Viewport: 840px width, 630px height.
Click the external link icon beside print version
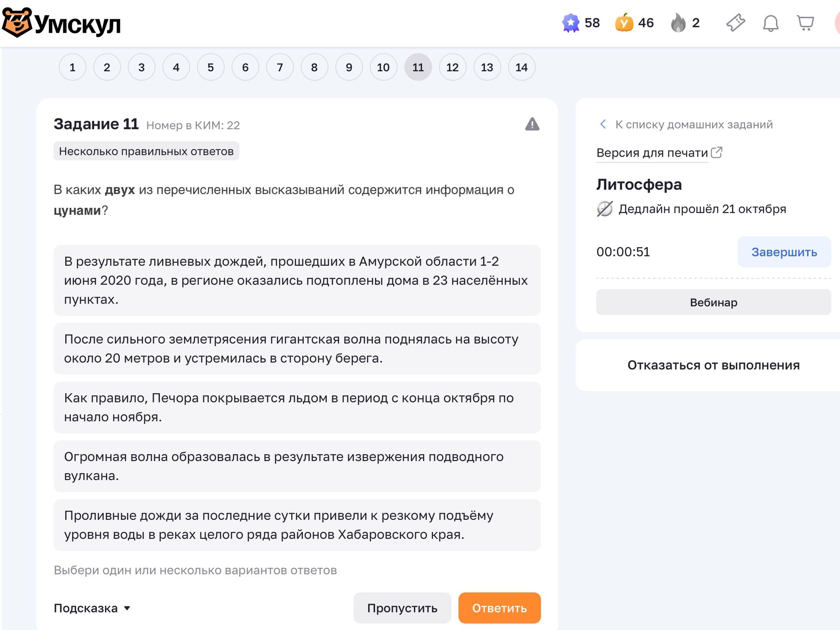click(717, 152)
